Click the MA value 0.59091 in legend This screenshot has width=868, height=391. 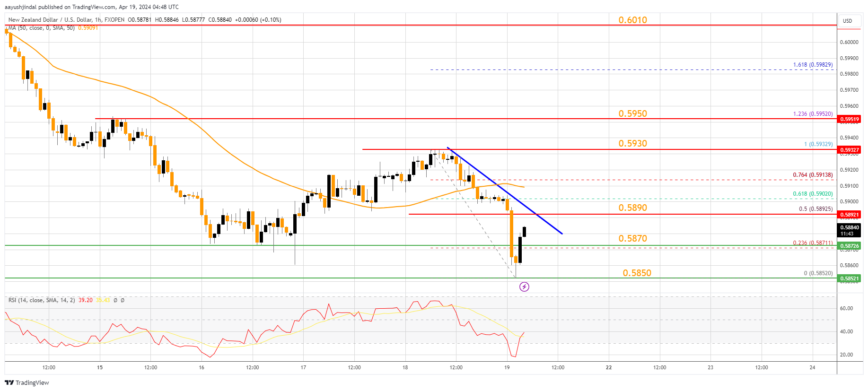[x=88, y=28]
